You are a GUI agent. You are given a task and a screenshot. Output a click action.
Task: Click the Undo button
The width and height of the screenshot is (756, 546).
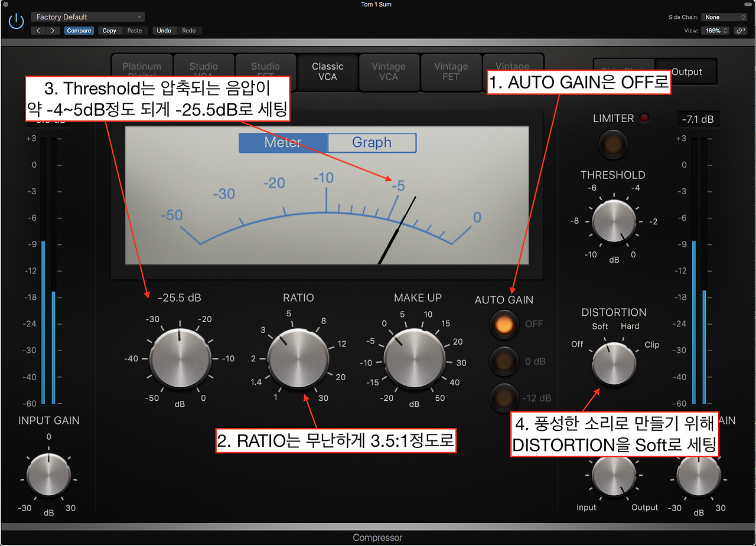click(x=164, y=31)
